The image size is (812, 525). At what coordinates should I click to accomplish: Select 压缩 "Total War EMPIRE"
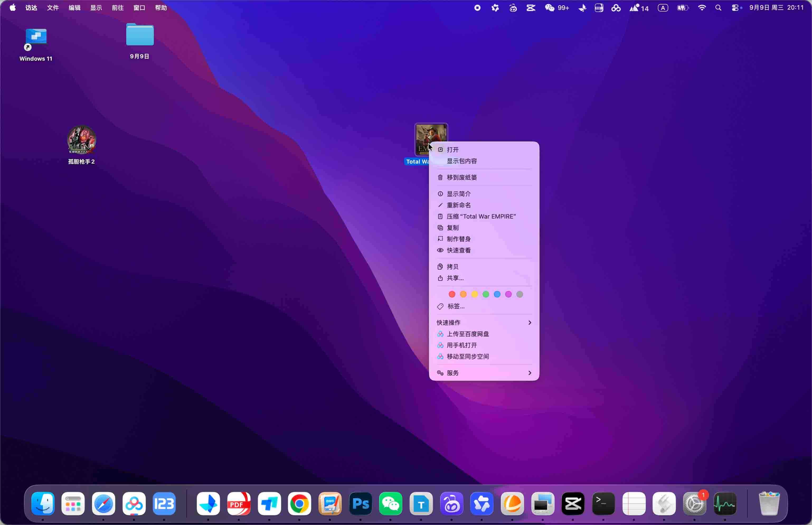(484, 217)
